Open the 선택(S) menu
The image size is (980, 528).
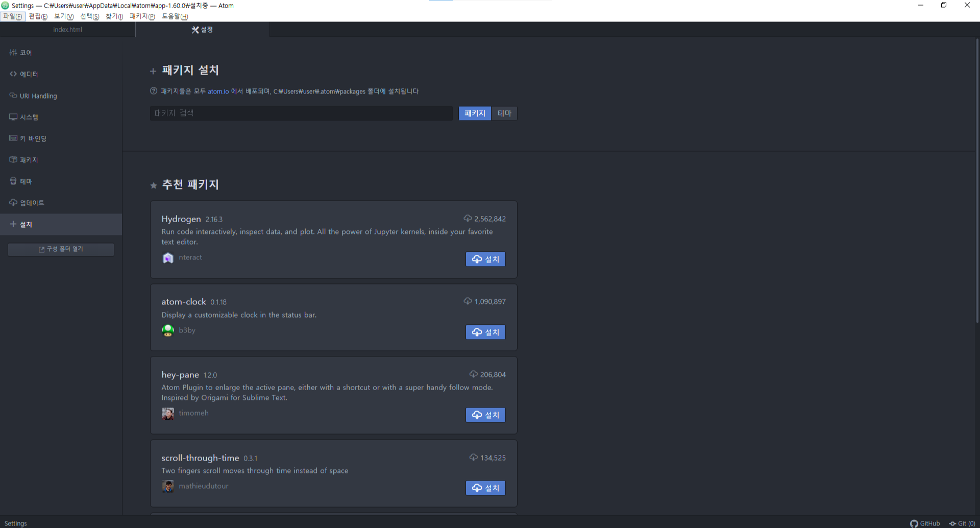tap(90, 16)
